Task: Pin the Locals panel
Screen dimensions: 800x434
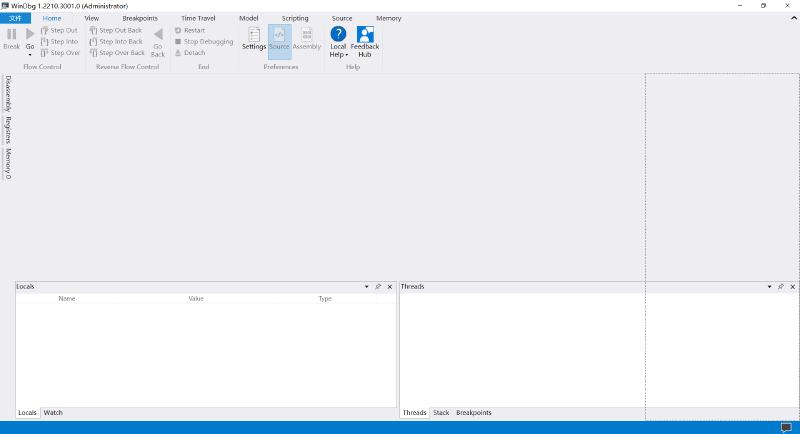Action: click(x=378, y=287)
